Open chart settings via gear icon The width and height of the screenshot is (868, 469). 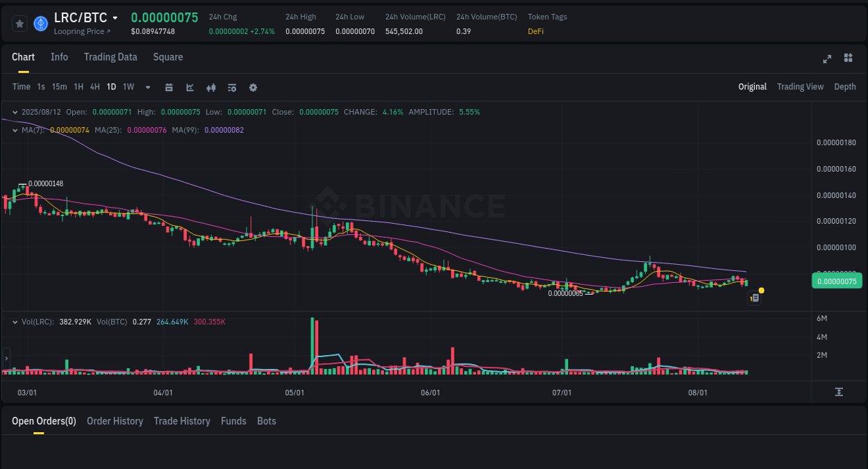tap(253, 87)
